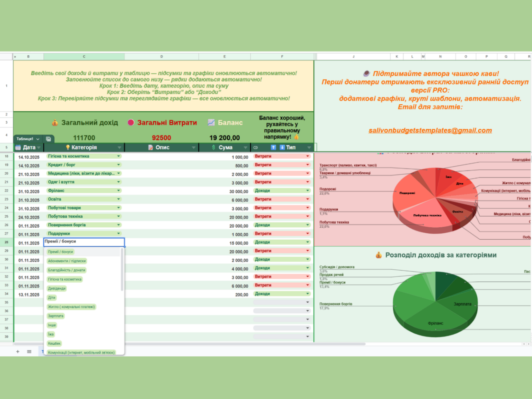Open the type dropdown arrow in row 34
The height and width of the screenshot is (399, 532).
pos(308,294)
